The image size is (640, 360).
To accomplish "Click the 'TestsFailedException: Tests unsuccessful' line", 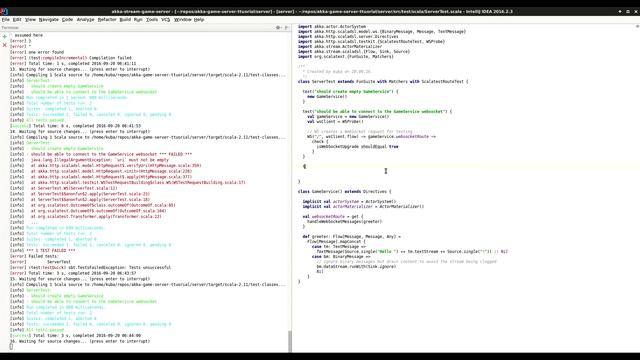I will [x=90, y=267].
